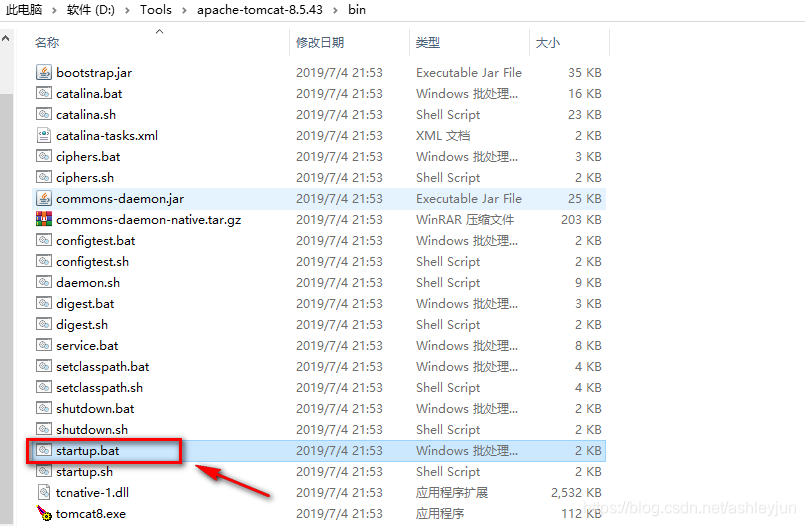
Task: Click the tomcat8.exe application icon
Action: [44, 513]
